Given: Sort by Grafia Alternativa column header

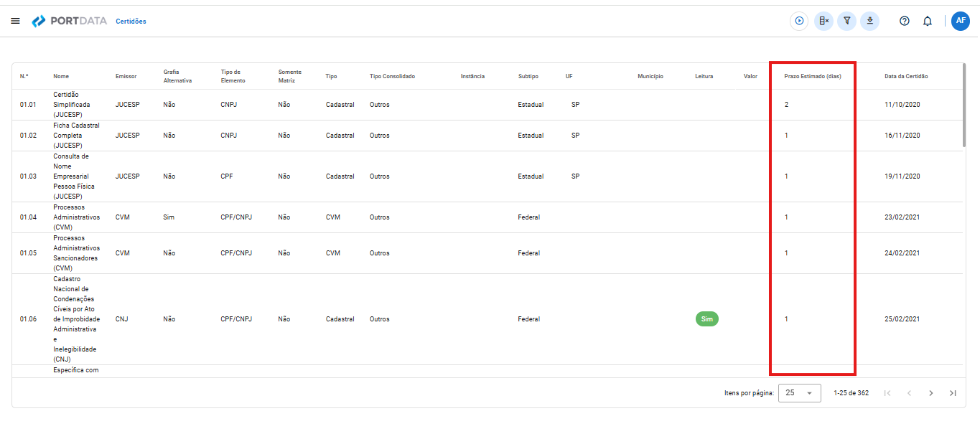Looking at the screenshot, I should [177, 76].
